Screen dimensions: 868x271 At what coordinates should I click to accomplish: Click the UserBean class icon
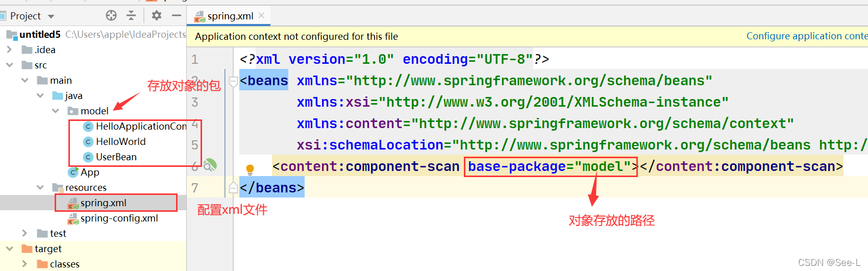(x=88, y=157)
